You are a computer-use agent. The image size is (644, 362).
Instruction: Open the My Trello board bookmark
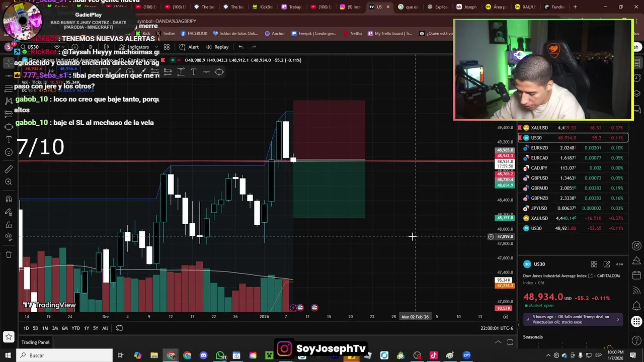click(x=389, y=34)
